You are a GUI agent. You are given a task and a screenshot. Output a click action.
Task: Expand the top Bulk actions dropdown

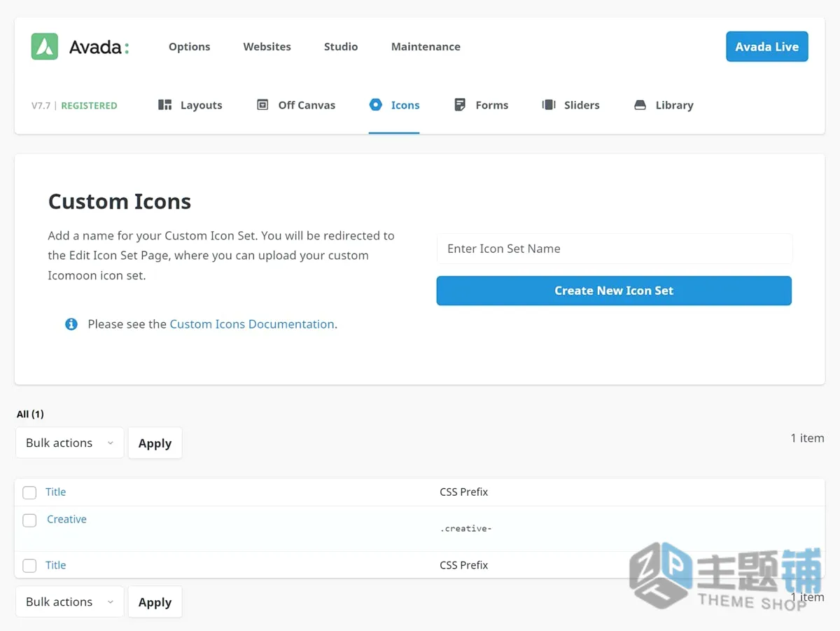(x=69, y=443)
